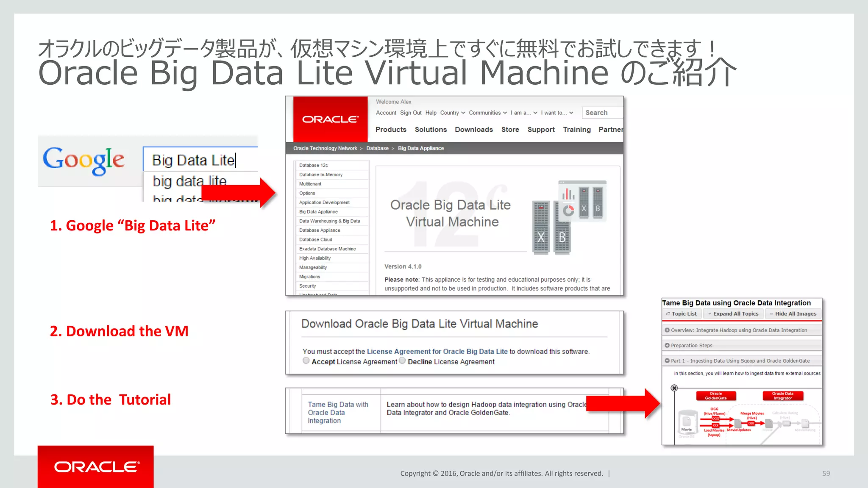
Task: Click Oracle Technology Network breadcrumb
Action: (x=325, y=148)
